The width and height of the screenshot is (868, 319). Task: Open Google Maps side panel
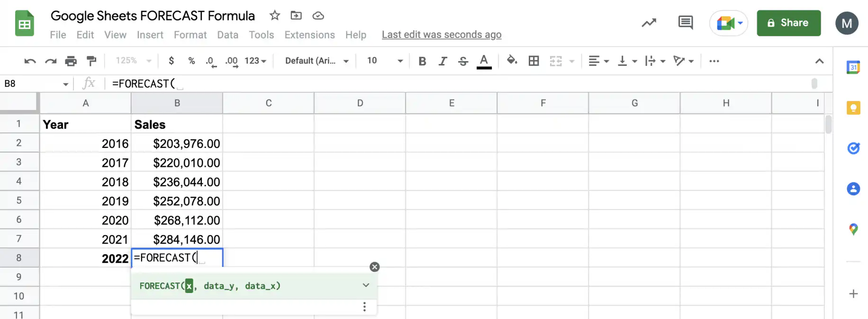[853, 229]
